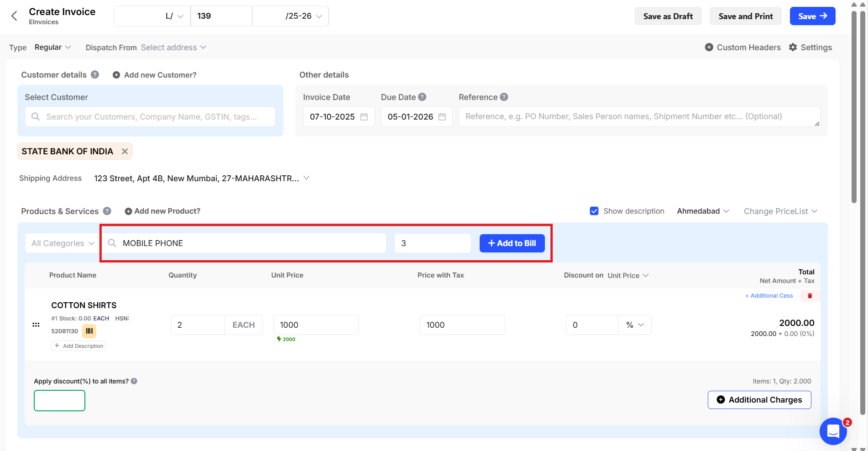Open the Change PriceList dropdown
The width and height of the screenshot is (868, 451).
pyautogui.click(x=780, y=211)
